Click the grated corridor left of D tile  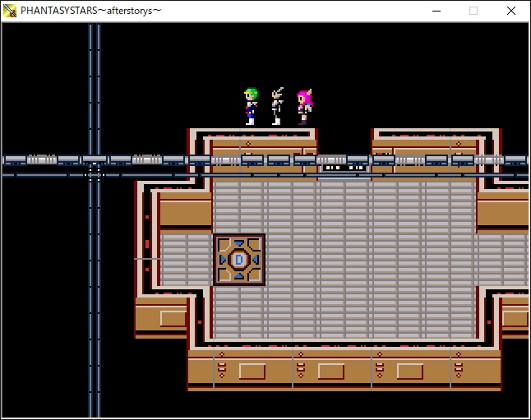pos(186,260)
